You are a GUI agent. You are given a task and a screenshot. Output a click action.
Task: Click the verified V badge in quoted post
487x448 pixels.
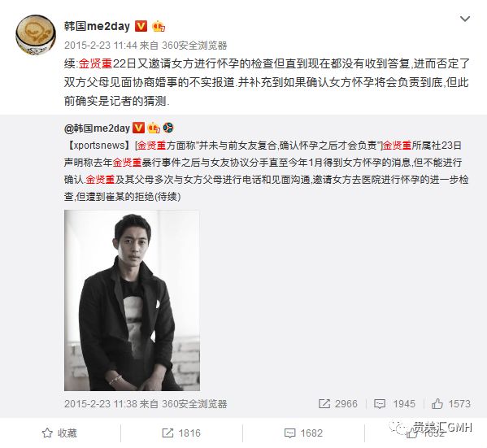coord(138,128)
